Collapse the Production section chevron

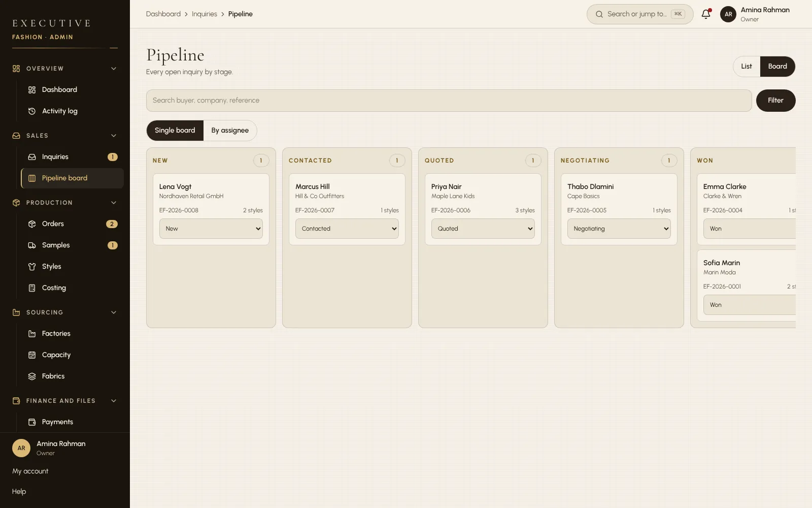click(114, 203)
